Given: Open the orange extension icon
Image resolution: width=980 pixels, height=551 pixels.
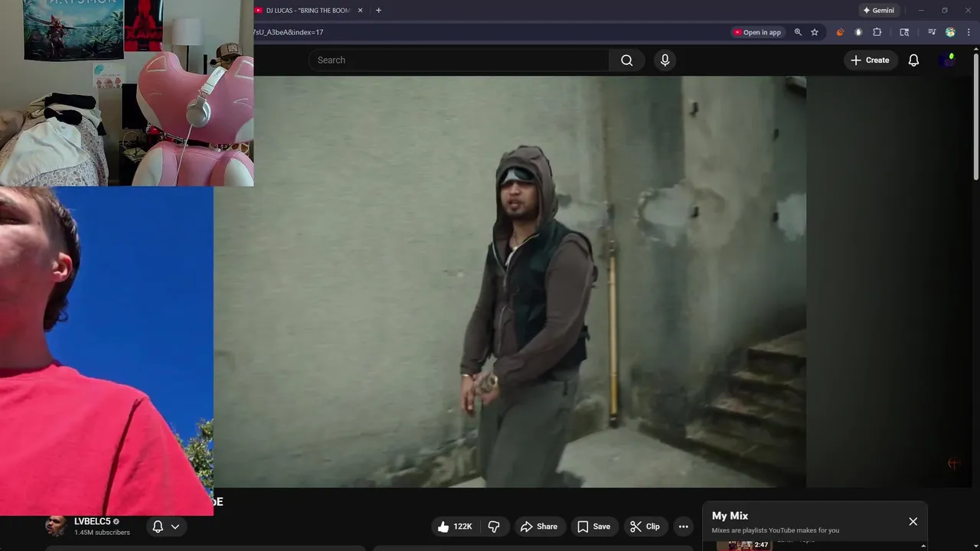Looking at the screenshot, I should click(840, 32).
